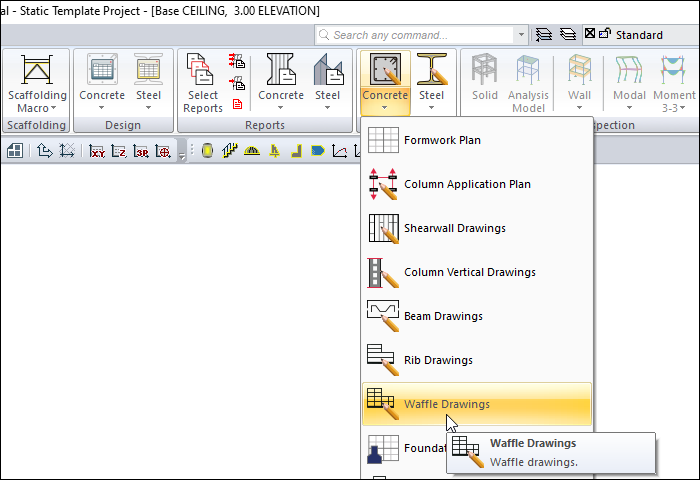This screenshot has height=480, width=700.
Task: Choose Column Vertical Drawings menu item
Action: pyautogui.click(x=477, y=272)
